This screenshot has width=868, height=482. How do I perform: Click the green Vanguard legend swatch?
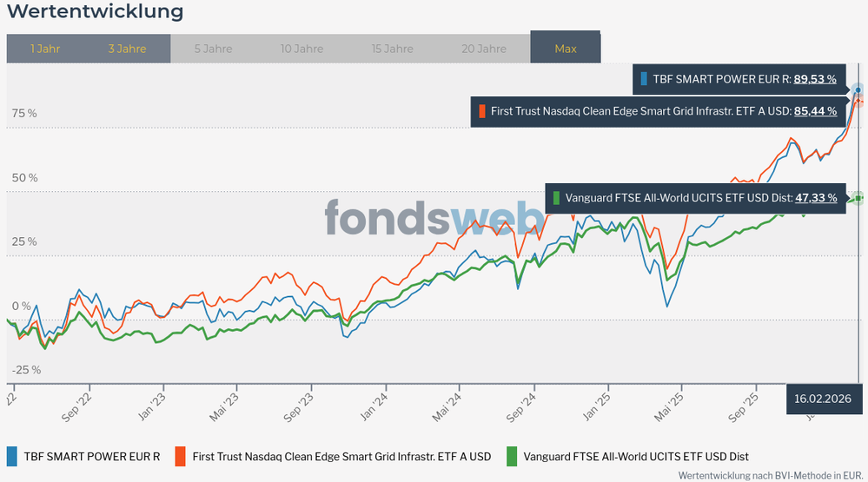coord(512,457)
